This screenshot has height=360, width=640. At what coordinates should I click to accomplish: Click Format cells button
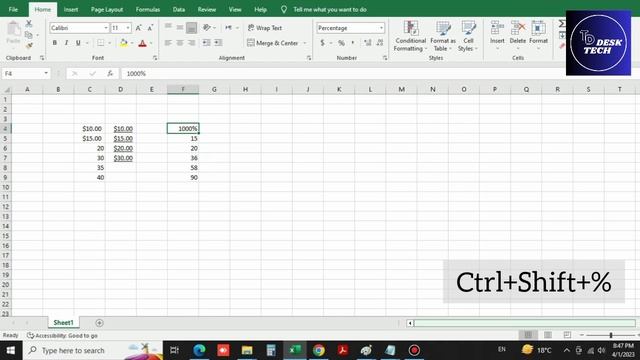click(x=538, y=35)
